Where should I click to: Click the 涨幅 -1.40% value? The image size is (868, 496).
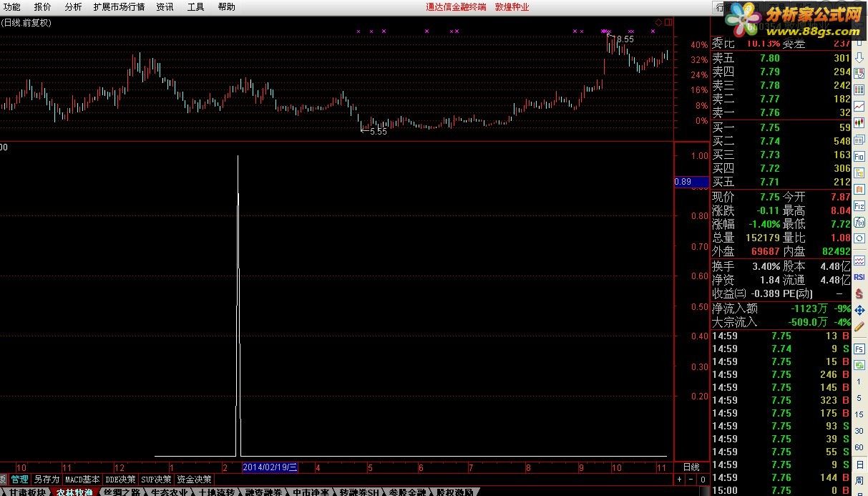pos(763,224)
